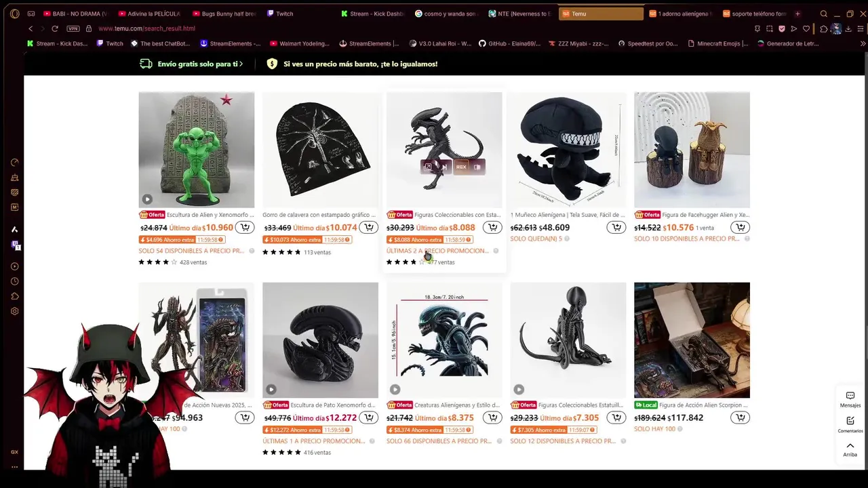This screenshot has width=868, height=488.
Task: Open the GitHub - Elaina69 bookmark
Action: pyautogui.click(x=509, y=43)
